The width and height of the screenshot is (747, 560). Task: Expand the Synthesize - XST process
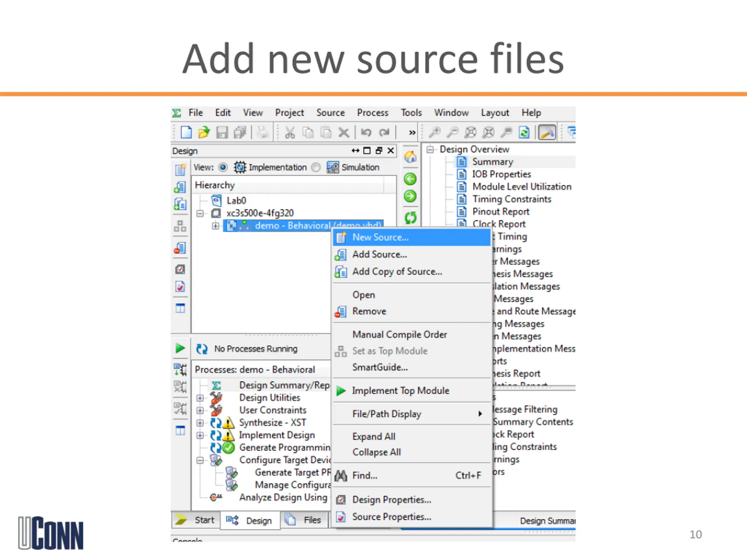(200, 423)
